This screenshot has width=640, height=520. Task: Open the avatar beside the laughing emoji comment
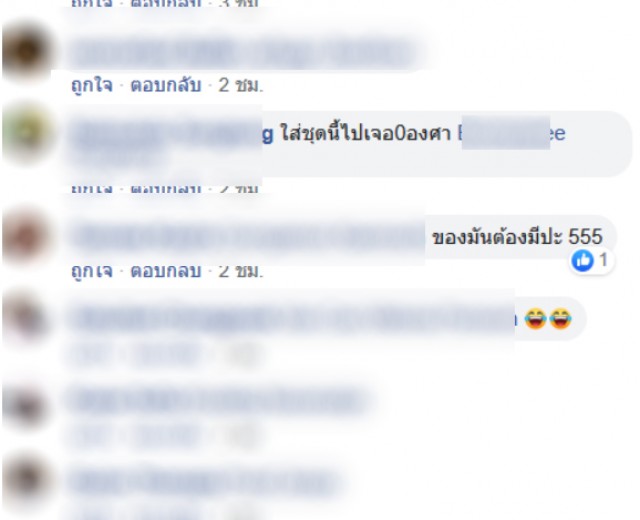[27, 318]
